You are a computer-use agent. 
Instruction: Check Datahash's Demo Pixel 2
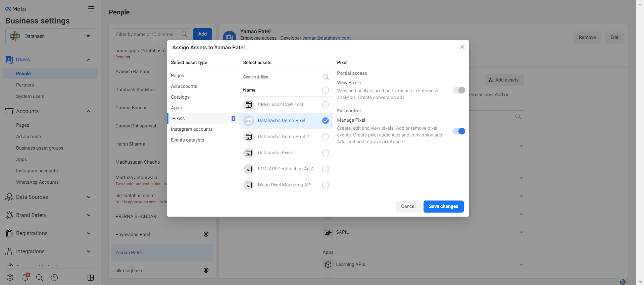point(326,137)
